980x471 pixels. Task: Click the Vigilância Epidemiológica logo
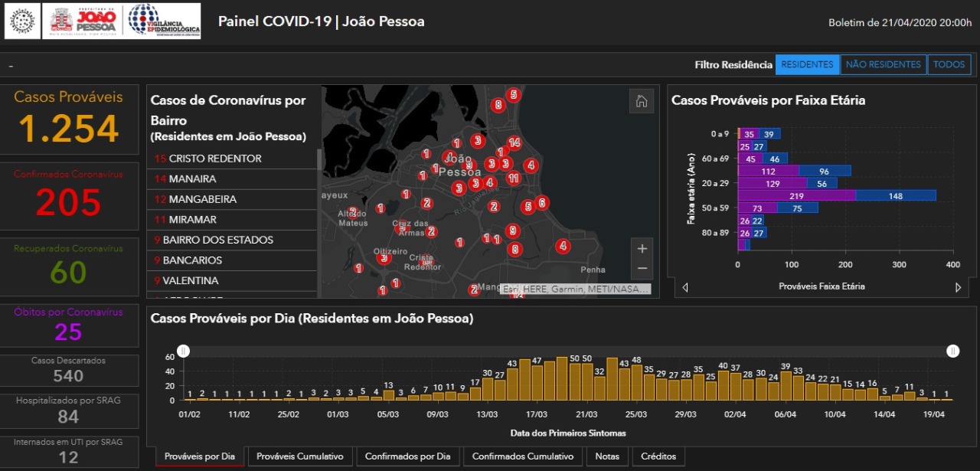(163, 21)
